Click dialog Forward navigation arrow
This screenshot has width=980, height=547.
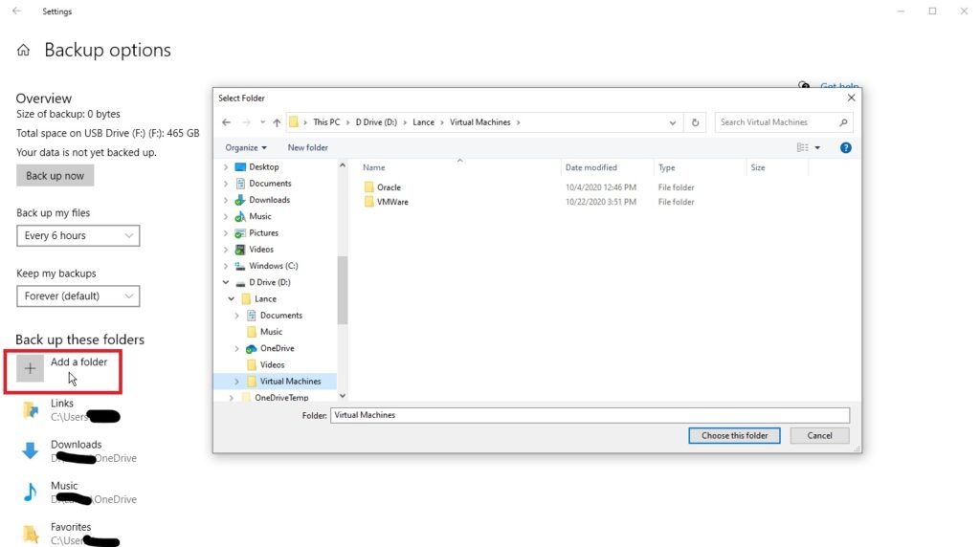[246, 122]
